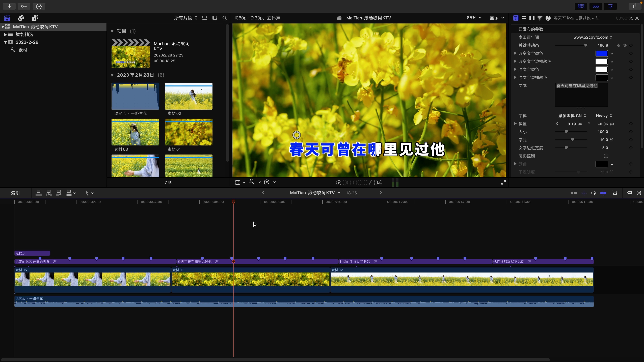
Task: Go back in timeline history
Action: coord(263,193)
